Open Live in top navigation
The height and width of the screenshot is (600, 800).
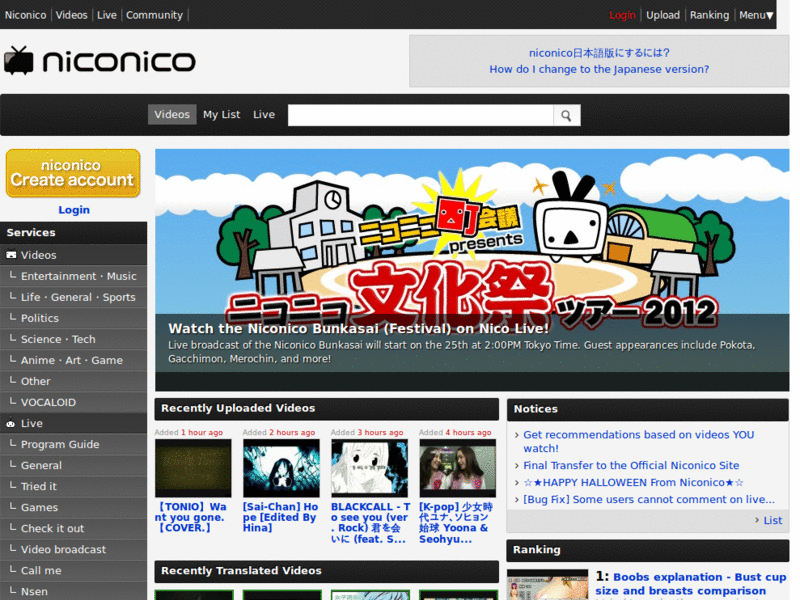pyautogui.click(x=107, y=15)
